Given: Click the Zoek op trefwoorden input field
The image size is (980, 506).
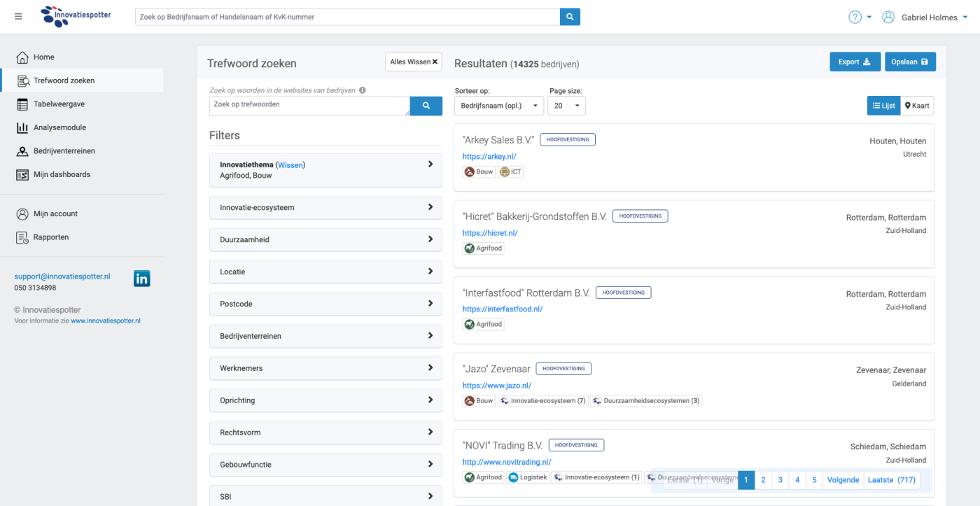Looking at the screenshot, I should click(x=309, y=106).
